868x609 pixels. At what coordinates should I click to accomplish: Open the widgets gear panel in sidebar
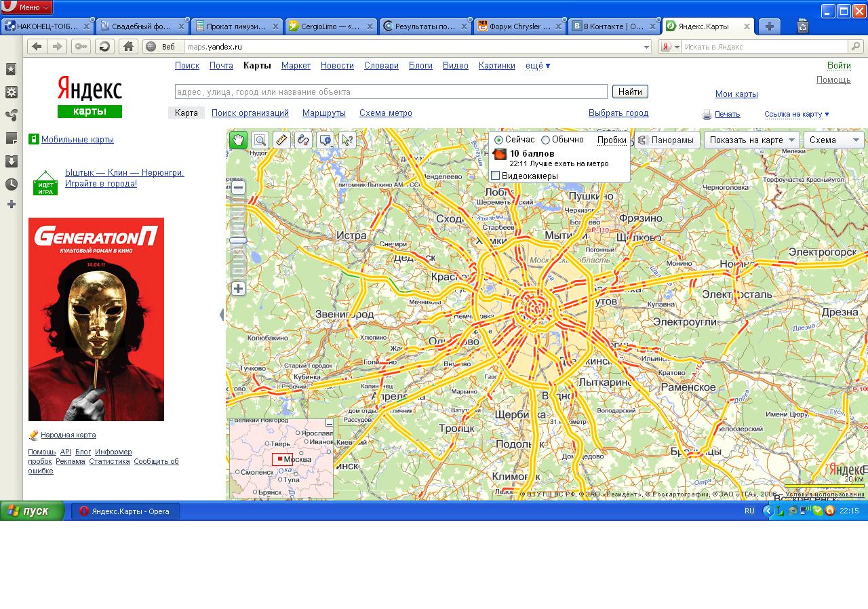tap(11, 92)
